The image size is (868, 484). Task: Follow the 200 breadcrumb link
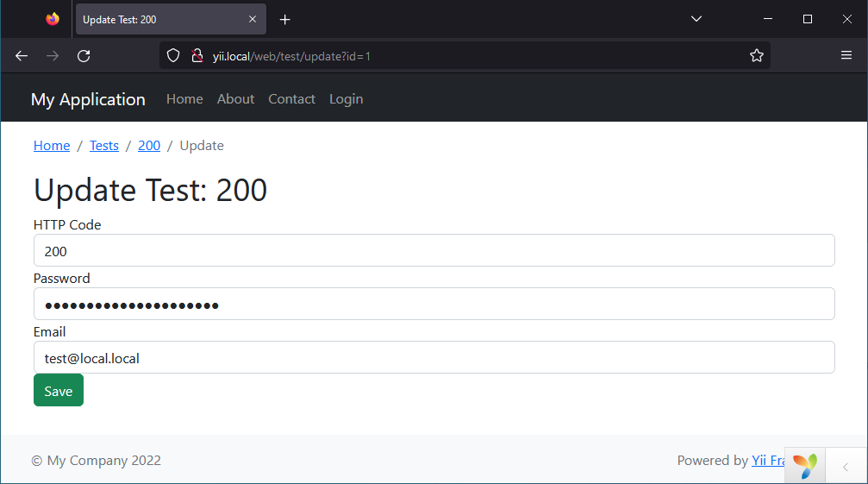pos(149,146)
